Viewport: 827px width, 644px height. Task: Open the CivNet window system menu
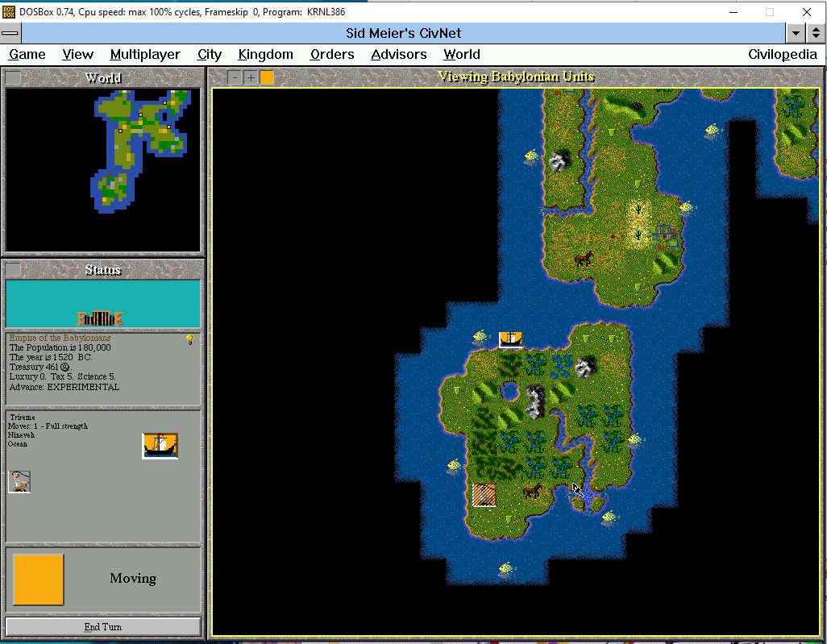[x=10, y=33]
